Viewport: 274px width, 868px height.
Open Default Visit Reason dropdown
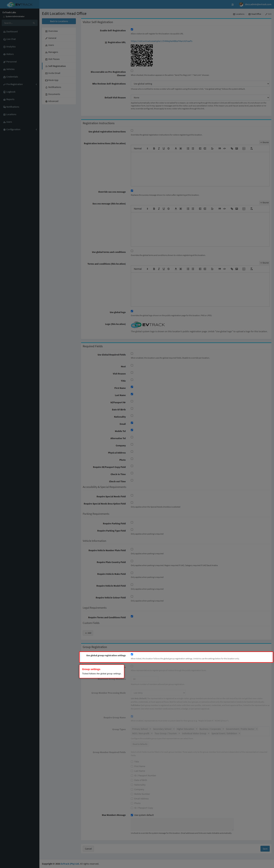point(200,98)
